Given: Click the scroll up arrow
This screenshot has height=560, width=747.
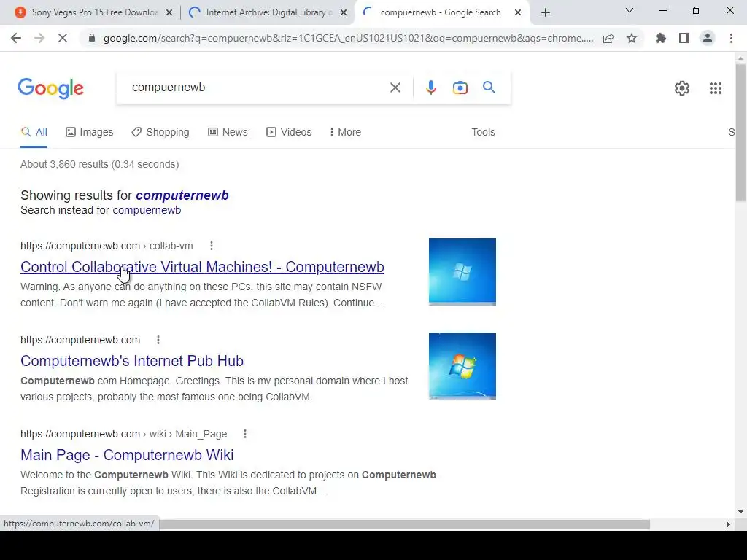Looking at the screenshot, I should (x=740, y=58).
